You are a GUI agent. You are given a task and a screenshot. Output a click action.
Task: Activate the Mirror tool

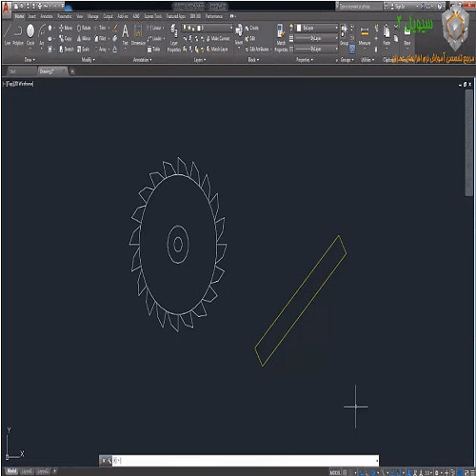[84, 39]
